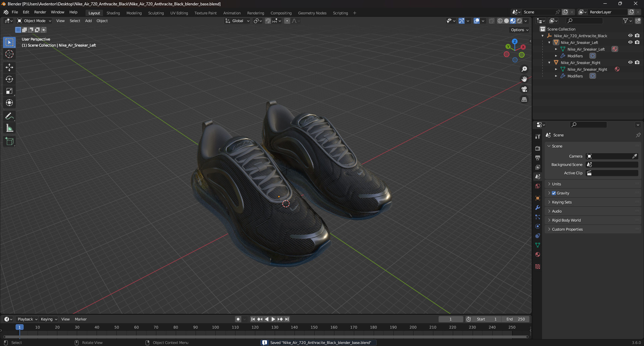
Task: Open the Material properties tab
Action: pos(538,254)
